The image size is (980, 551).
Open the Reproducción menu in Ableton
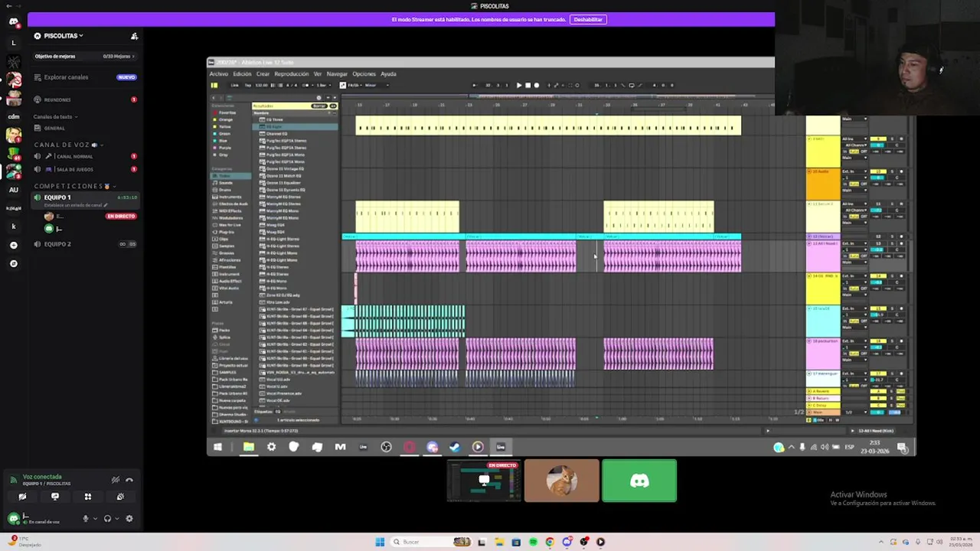pos(291,74)
